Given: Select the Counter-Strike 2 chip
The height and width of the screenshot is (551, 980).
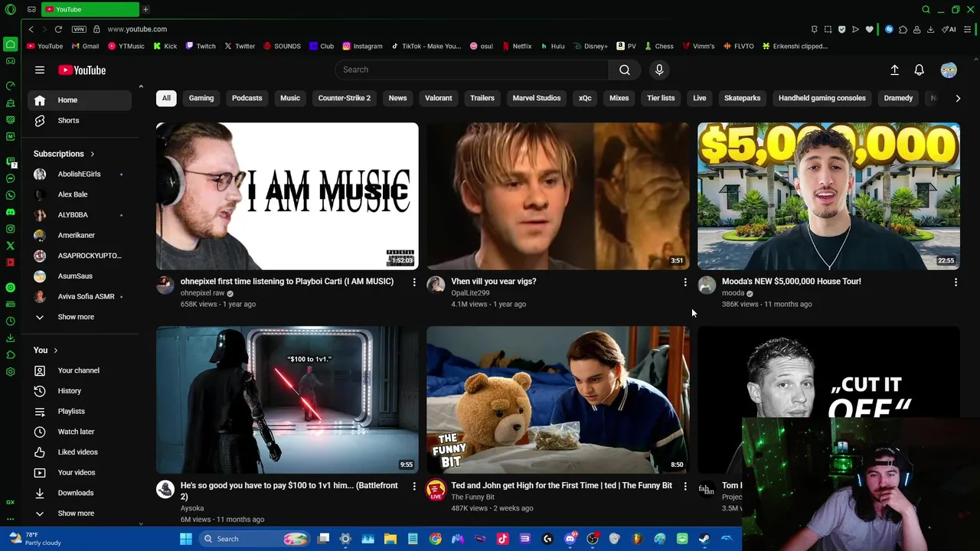Looking at the screenshot, I should 344,98.
